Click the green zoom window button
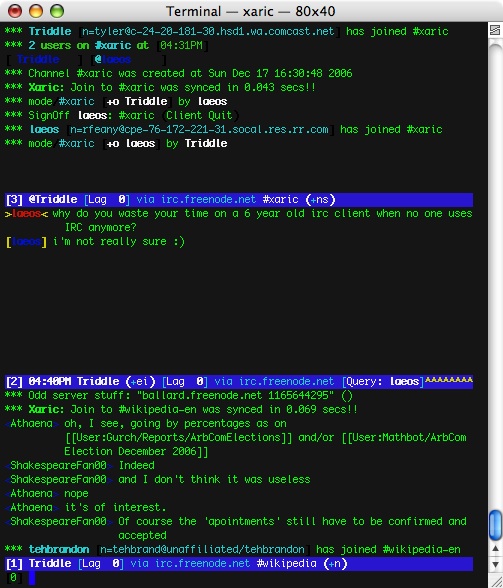Screen dimensions: 503x588 57,11
